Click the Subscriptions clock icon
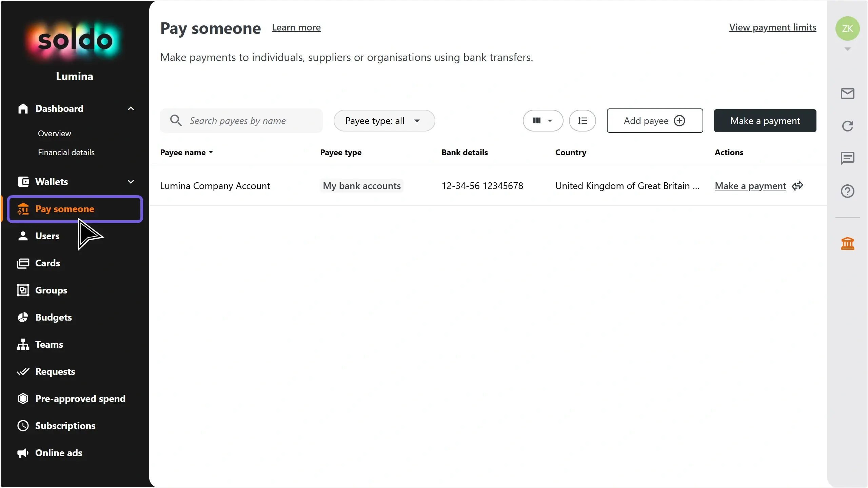868x488 pixels. 23,426
